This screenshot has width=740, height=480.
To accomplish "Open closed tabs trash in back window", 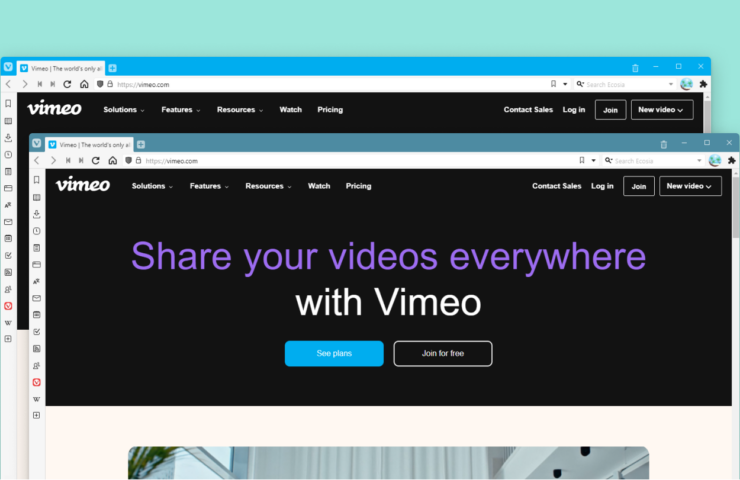I will point(635,67).
